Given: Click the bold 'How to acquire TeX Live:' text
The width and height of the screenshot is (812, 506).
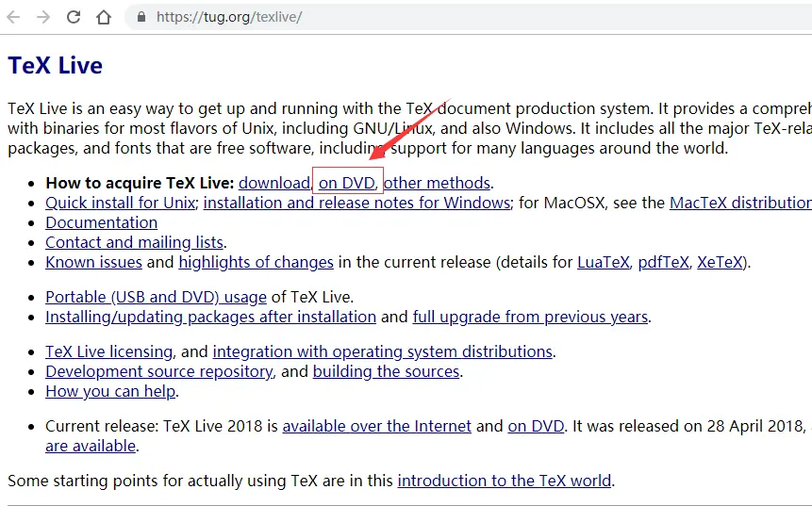Looking at the screenshot, I should pyautogui.click(x=140, y=183).
